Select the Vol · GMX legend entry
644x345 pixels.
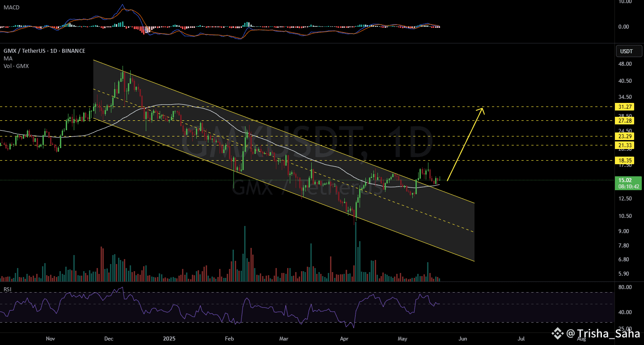point(15,66)
